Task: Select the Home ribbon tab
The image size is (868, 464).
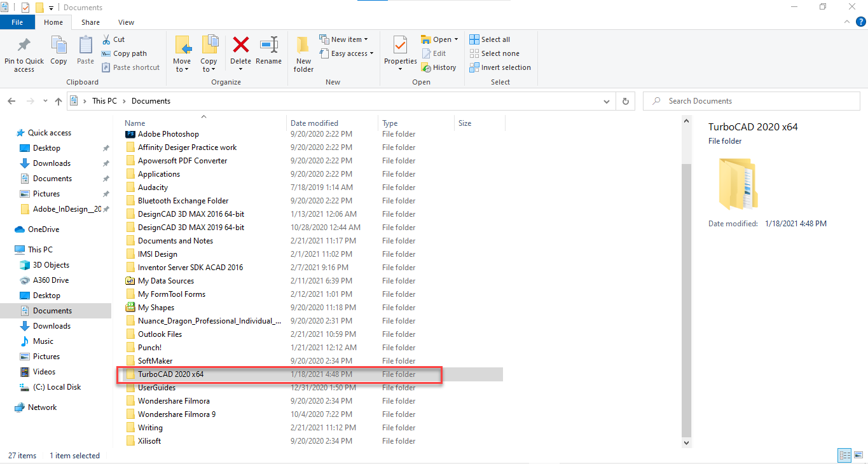Action: pos(53,22)
